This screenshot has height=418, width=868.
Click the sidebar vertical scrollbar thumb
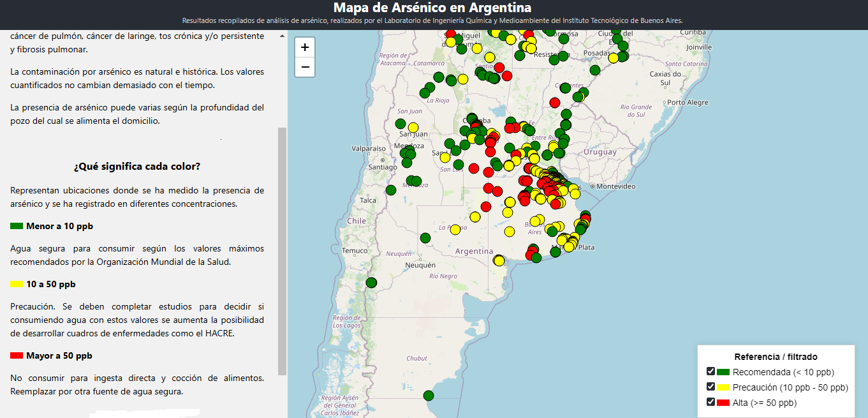(x=282, y=249)
